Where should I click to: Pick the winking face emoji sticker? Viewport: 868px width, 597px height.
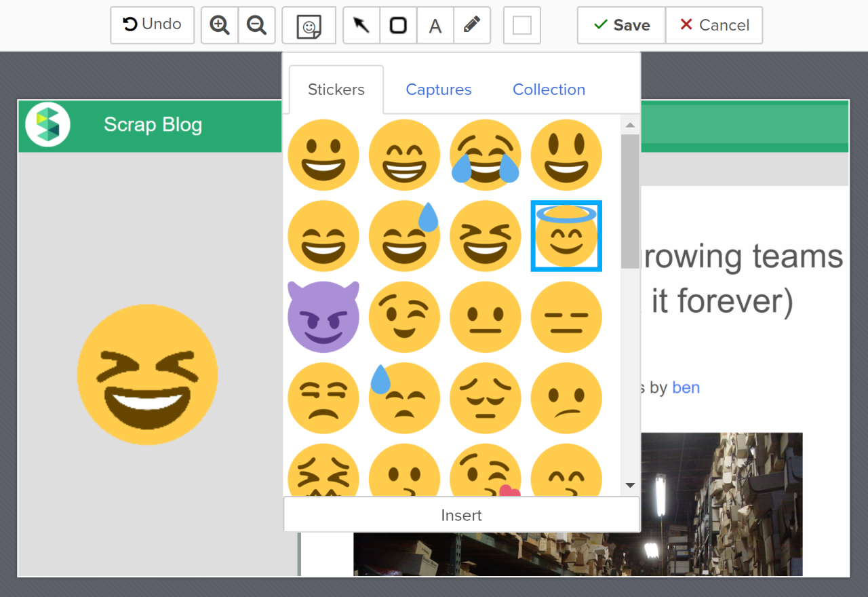click(x=404, y=317)
